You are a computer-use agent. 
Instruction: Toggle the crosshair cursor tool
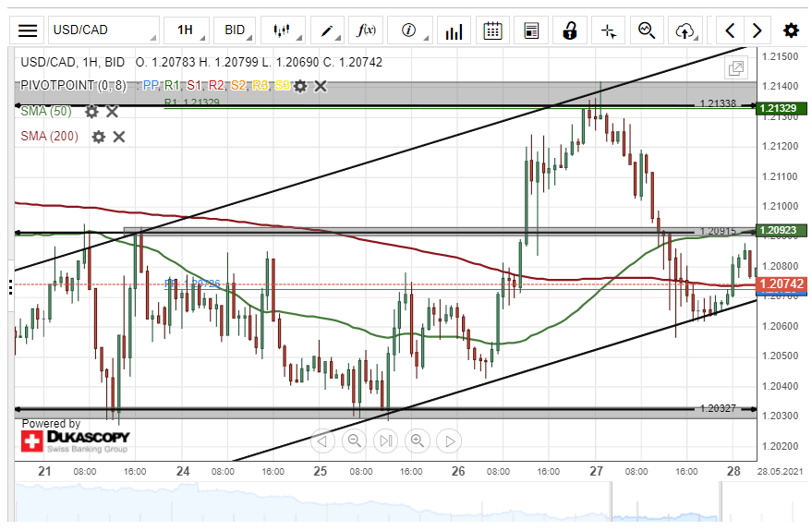(608, 30)
